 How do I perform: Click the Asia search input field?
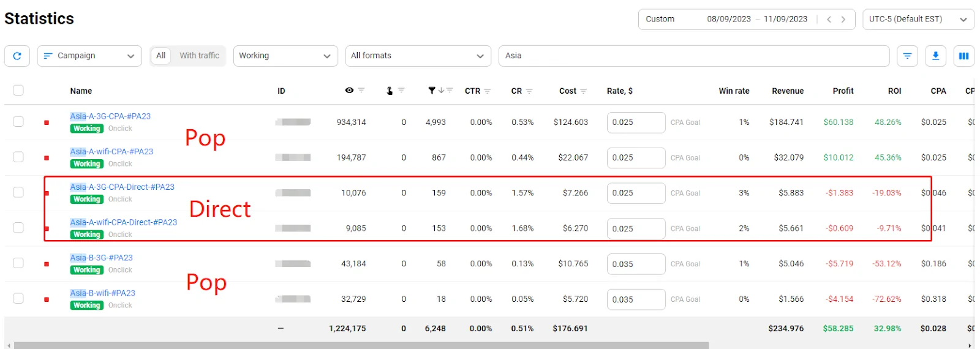(693, 56)
